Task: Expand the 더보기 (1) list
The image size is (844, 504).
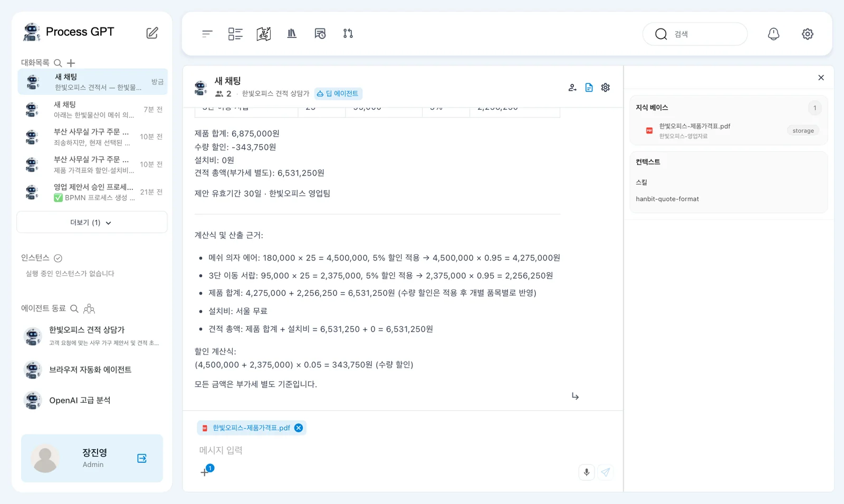Action: (92, 222)
